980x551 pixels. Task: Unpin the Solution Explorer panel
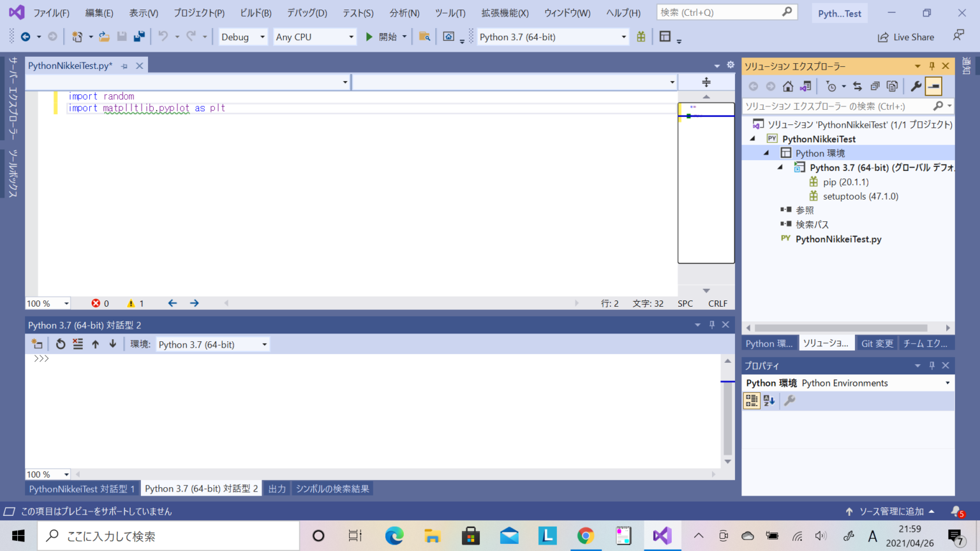click(932, 66)
